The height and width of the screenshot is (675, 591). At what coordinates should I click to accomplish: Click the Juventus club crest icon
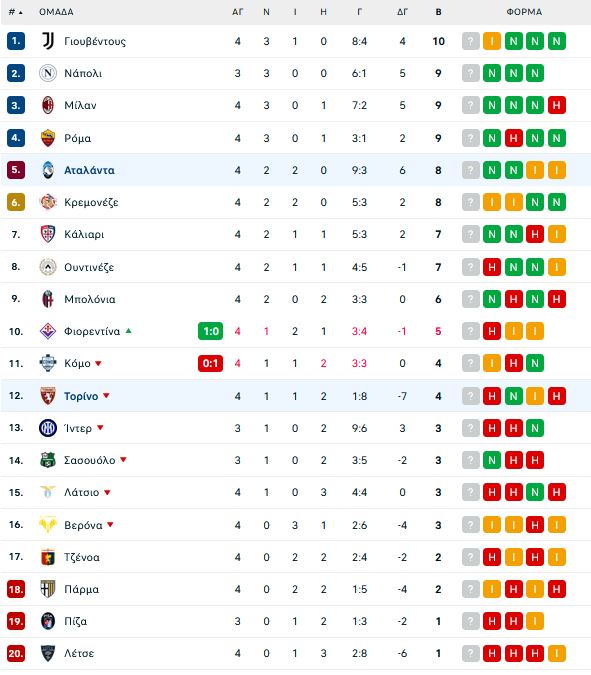(x=48, y=41)
